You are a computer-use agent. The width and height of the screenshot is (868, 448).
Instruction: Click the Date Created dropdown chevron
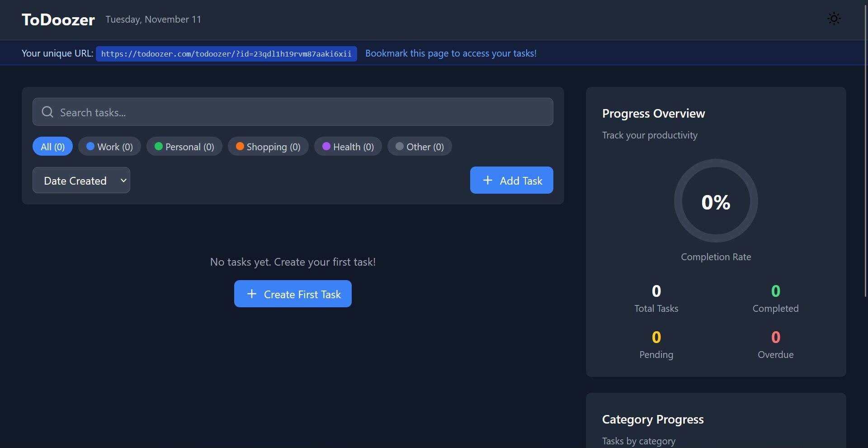coord(123,180)
